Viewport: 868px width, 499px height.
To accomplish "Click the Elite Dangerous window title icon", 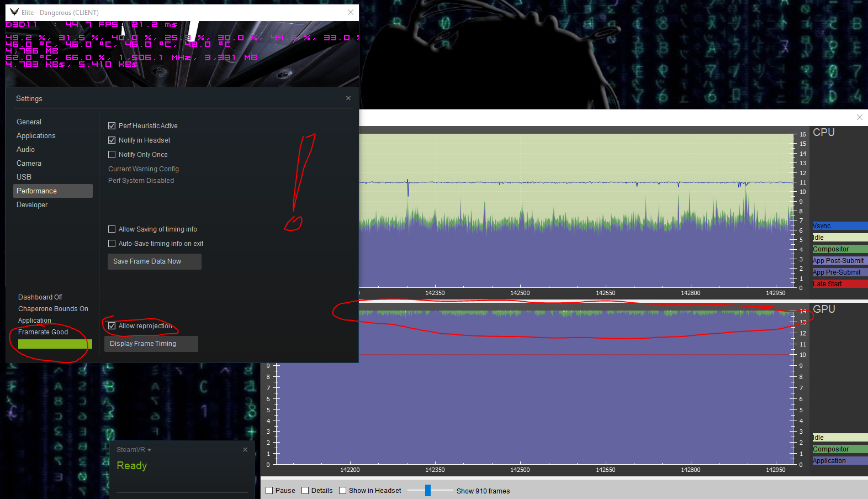I will 14,12.
